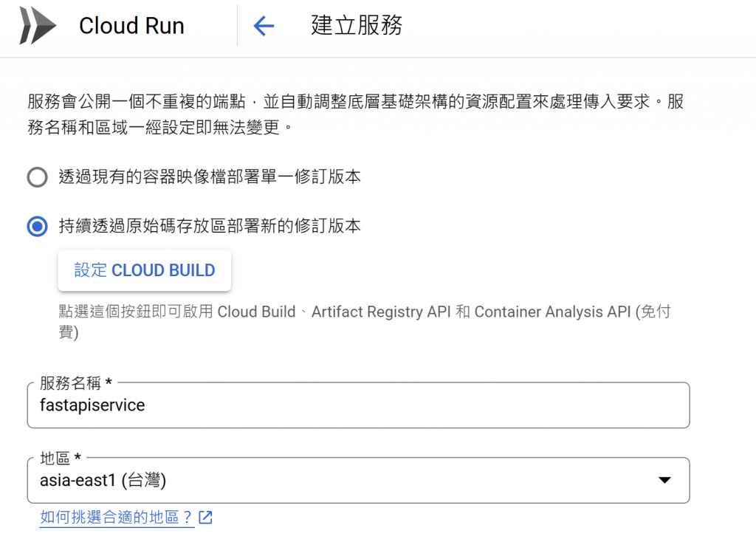Click the Cloud Run product title

coord(131,26)
